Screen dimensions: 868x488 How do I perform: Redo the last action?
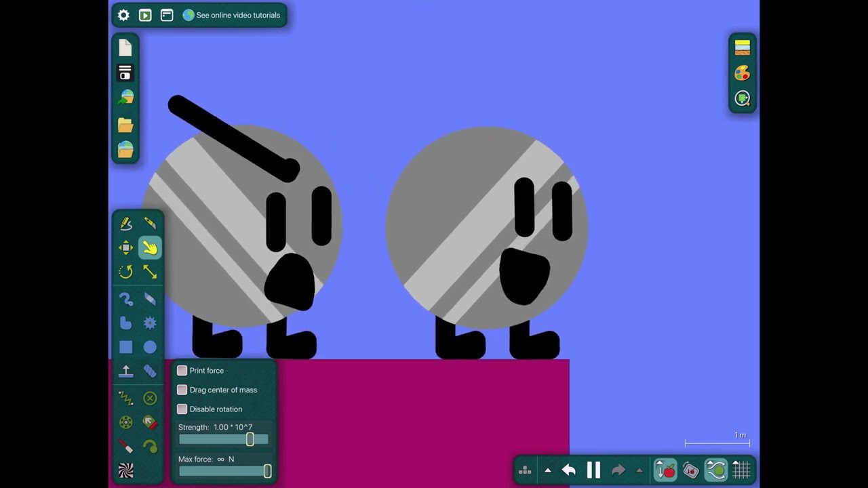618,470
